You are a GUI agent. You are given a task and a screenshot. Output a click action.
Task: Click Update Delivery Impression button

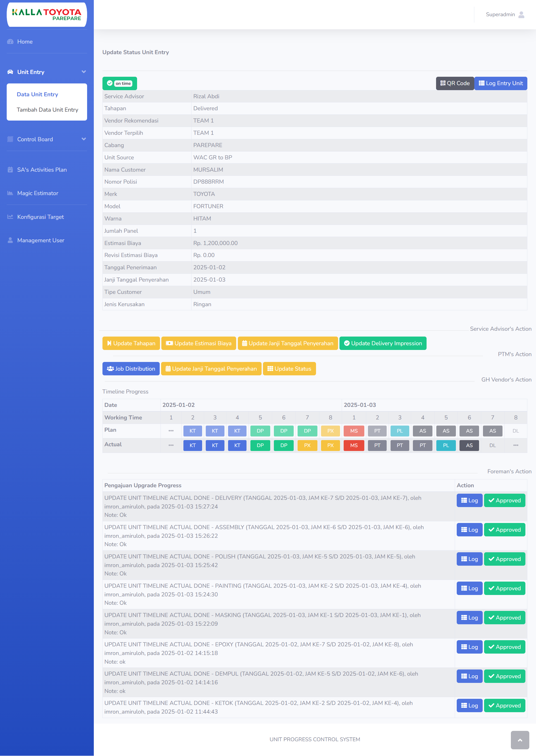point(382,343)
